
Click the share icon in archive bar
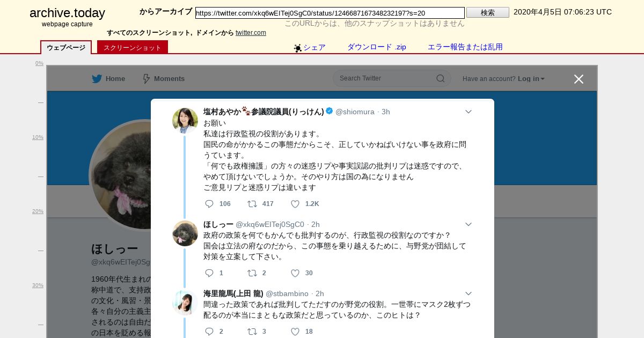(298, 48)
